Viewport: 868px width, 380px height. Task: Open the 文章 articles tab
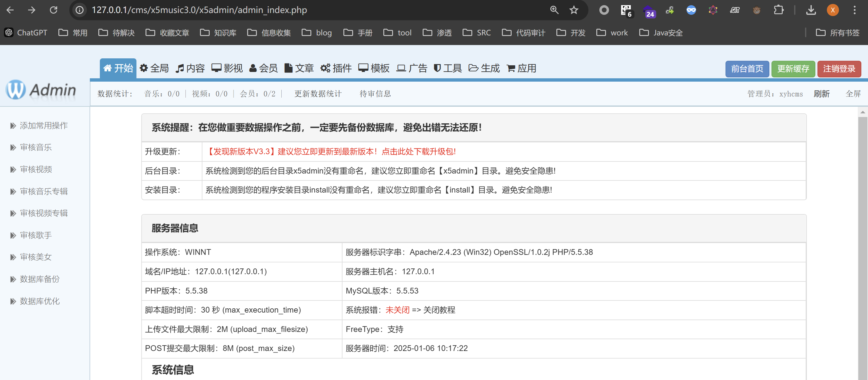click(x=299, y=68)
